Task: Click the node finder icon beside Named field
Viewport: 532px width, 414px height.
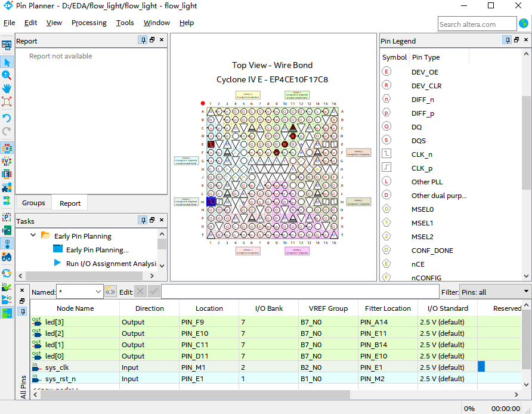Action: 110,292
